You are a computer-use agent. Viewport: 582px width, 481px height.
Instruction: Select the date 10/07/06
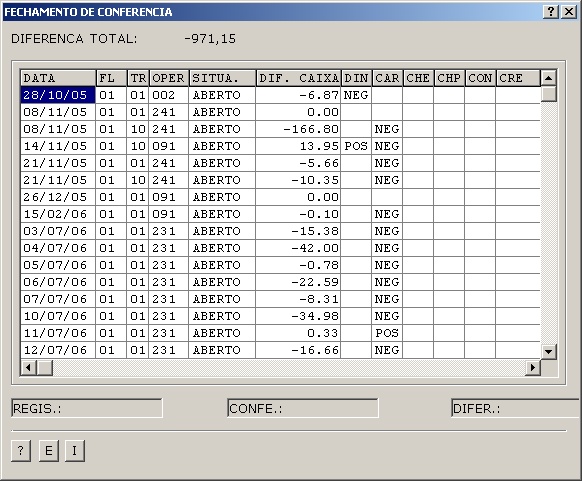[x=55, y=316]
